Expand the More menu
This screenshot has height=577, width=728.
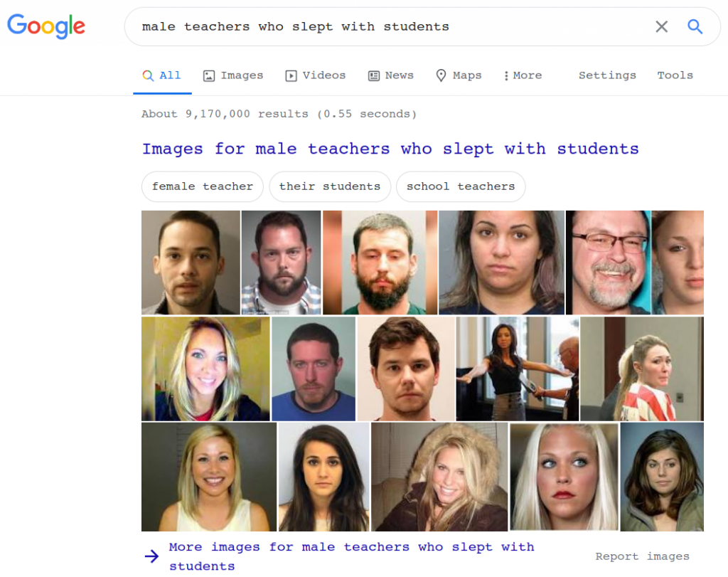click(x=523, y=75)
